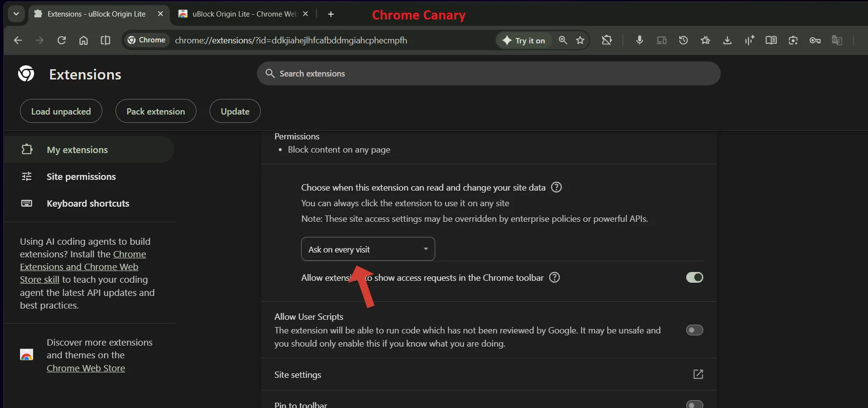Toggle show access requests in Chrome toolbar
The image size is (868, 408).
[694, 277]
